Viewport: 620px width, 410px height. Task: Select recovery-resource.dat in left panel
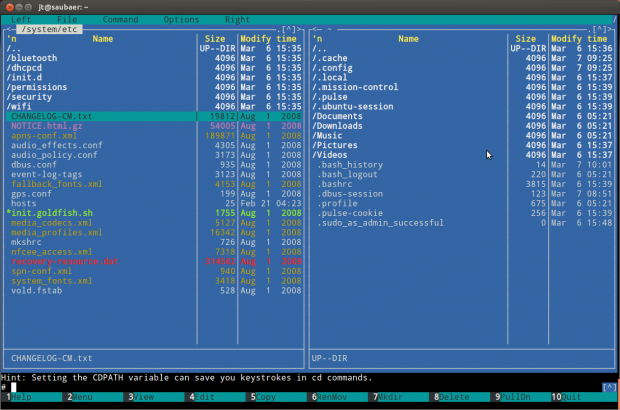click(x=64, y=261)
